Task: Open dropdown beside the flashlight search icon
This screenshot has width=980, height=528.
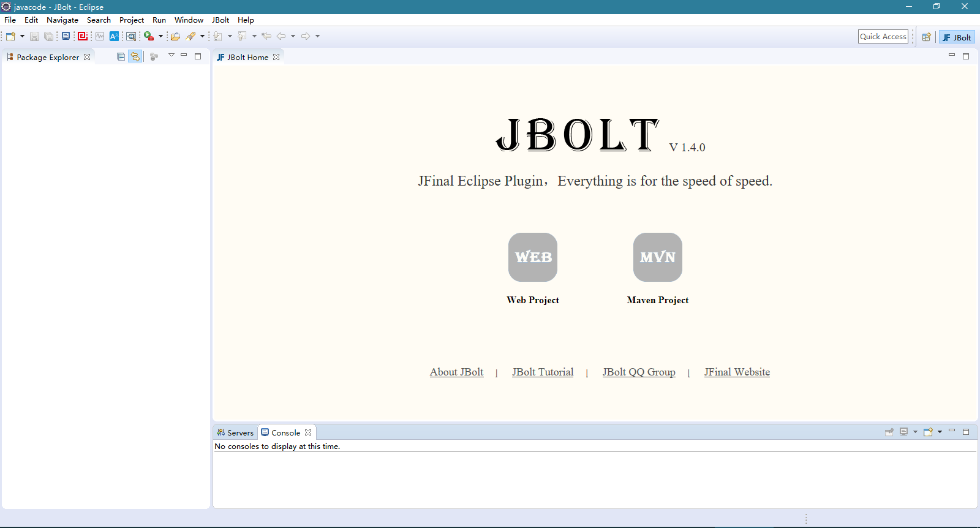Action: pos(202,36)
